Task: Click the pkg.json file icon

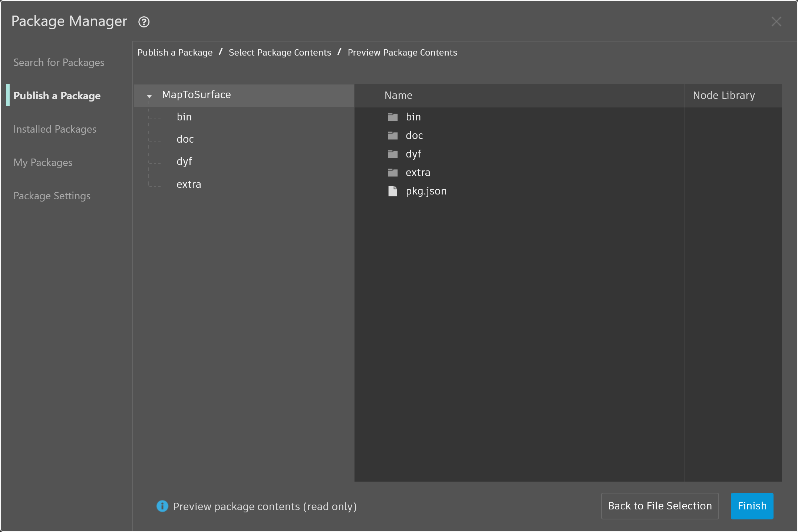Action: (393, 191)
